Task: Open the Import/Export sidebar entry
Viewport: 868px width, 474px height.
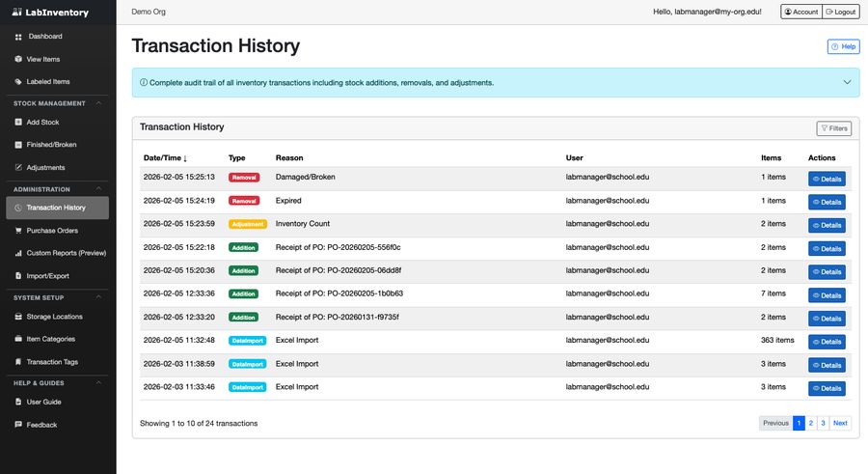Action: [x=58, y=276]
